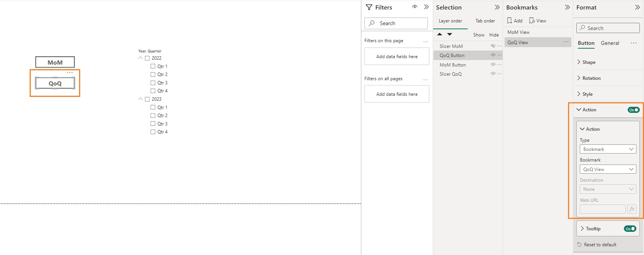The image size is (644, 255).
Task: Switch to the Tab order tab
Action: 485,21
